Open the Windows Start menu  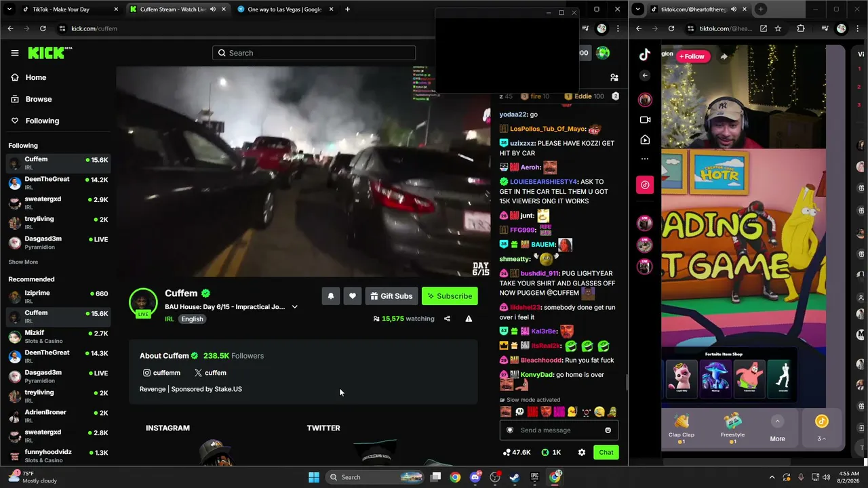[314, 477]
